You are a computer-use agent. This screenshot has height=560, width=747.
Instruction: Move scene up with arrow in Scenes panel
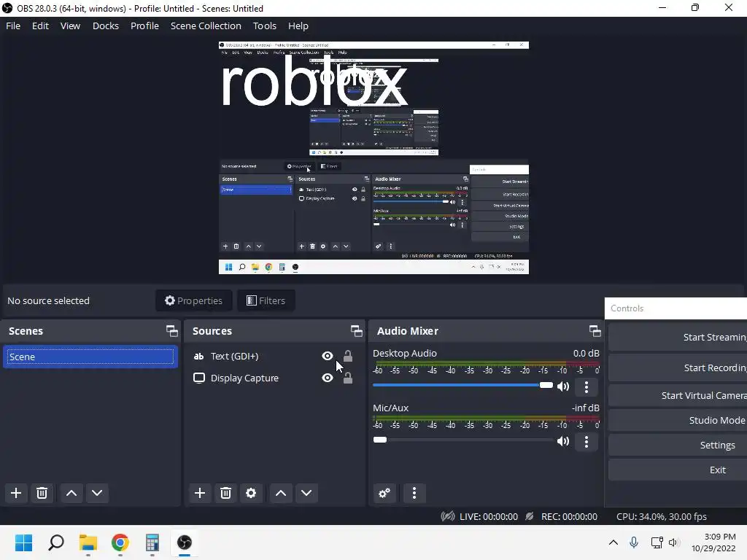(x=71, y=493)
